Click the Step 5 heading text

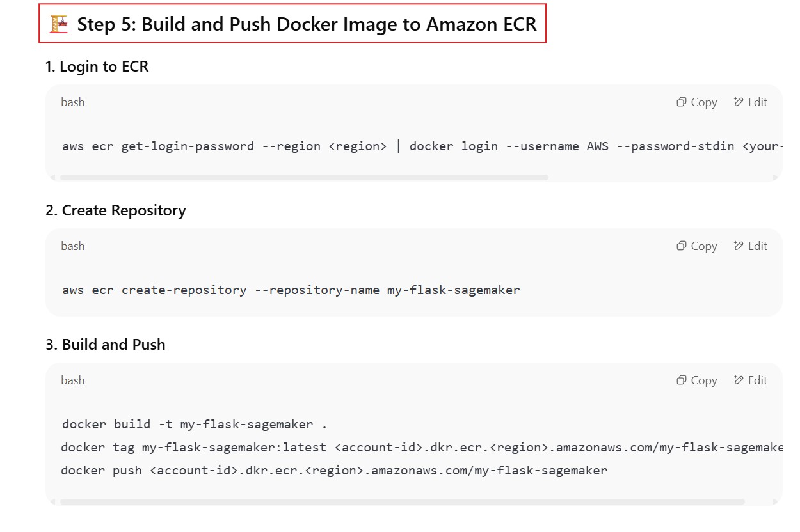(x=307, y=25)
